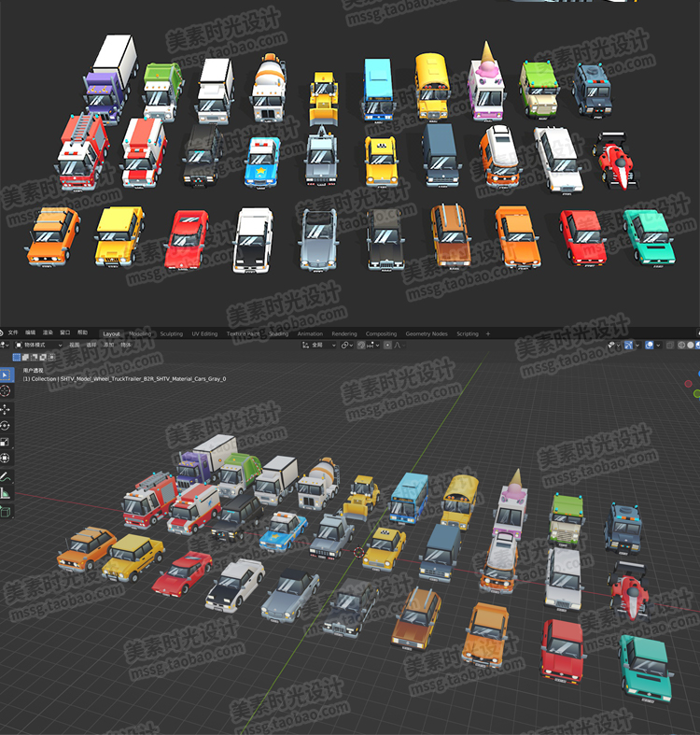Select the Annotate tool
The image size is (700, 735).
point(6,477)
